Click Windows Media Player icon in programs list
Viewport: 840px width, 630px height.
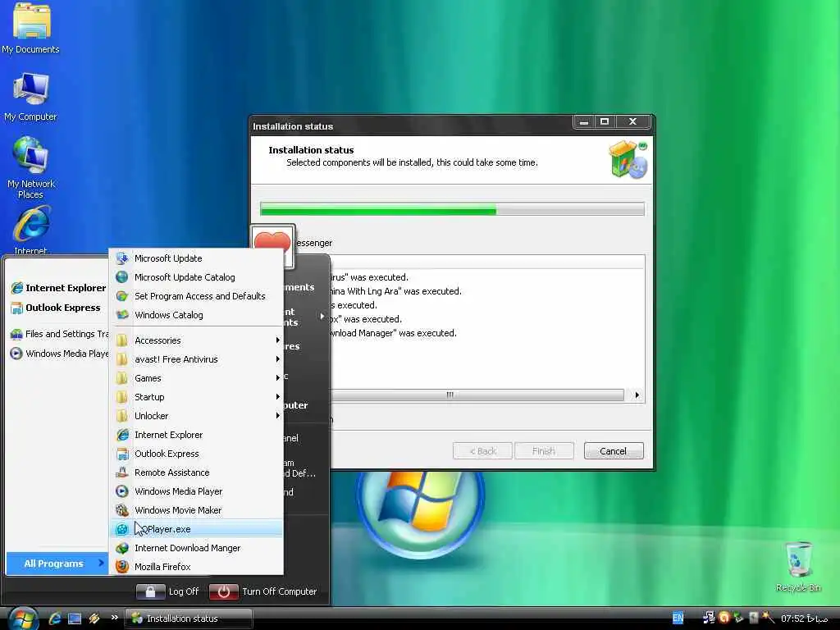pos(122,491)
